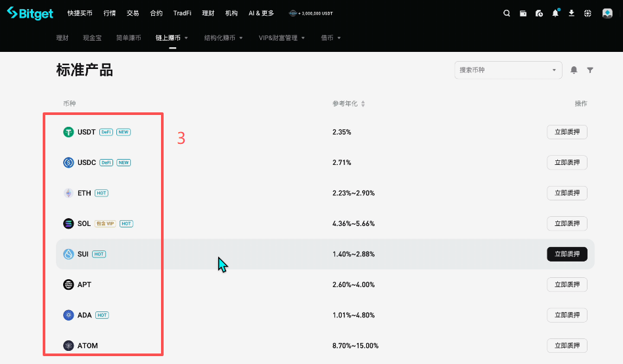Open the user avatar profile icon
Screen dimensions: 623x364
coord(607,13)
